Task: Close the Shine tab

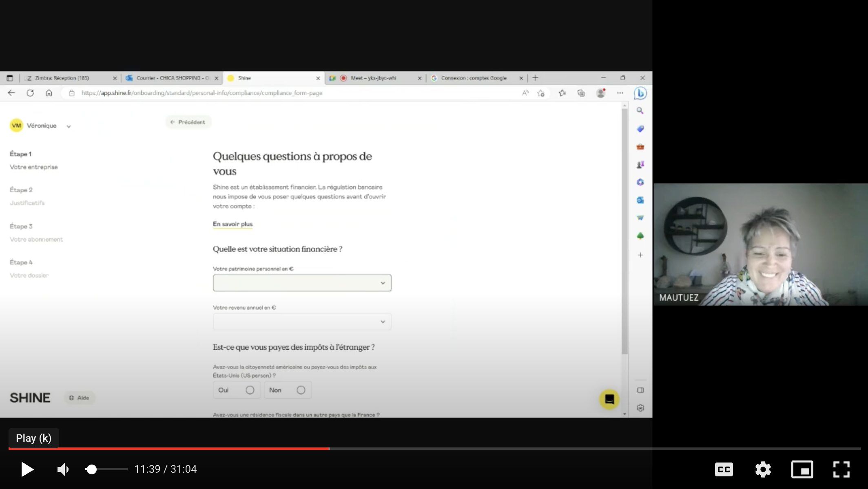Action: tap(318, 78)
